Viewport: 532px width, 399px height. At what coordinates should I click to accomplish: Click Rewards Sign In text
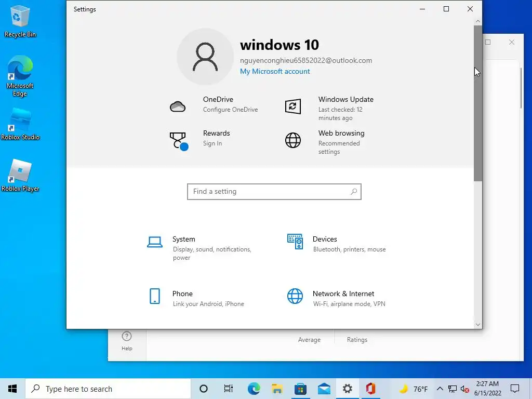(212, 143)
